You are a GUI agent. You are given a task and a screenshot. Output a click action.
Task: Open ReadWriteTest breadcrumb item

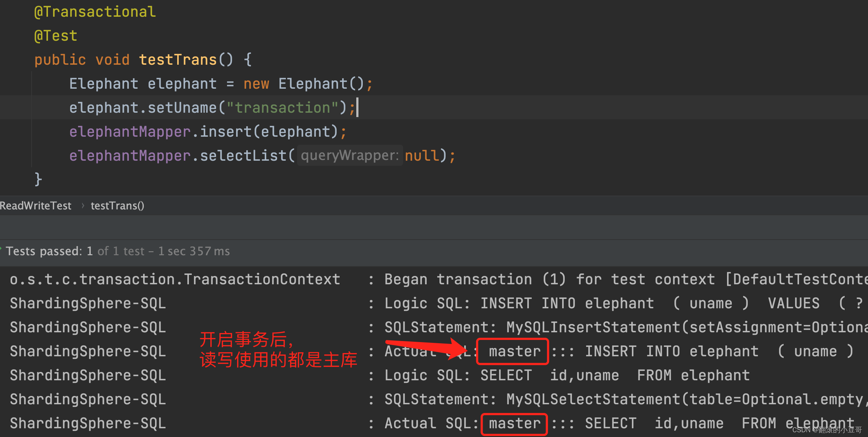[36, 206]
